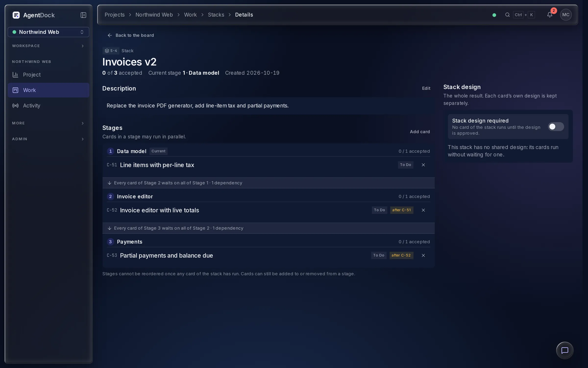
Task: Open card Invoice editor with live totals
Action: tap(159, 210)
